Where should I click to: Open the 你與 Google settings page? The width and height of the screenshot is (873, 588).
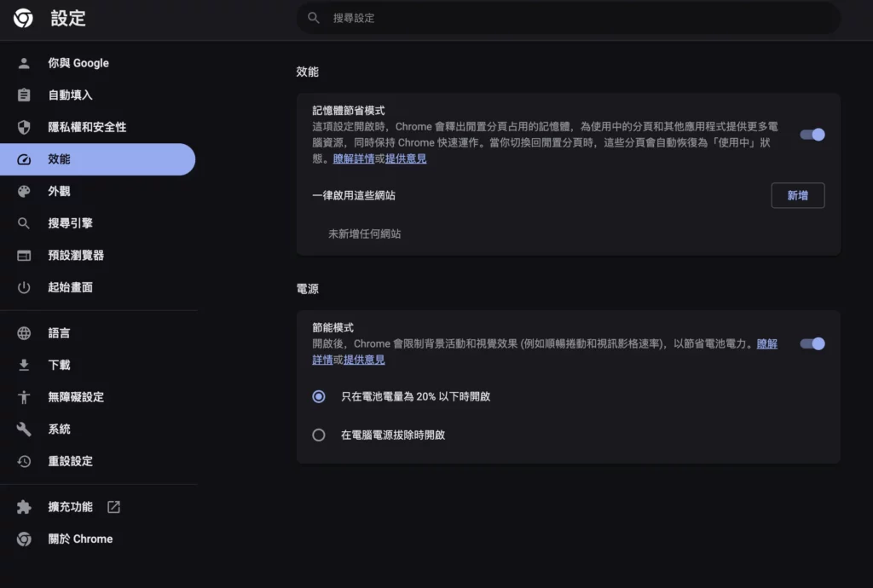pos(97,63)
